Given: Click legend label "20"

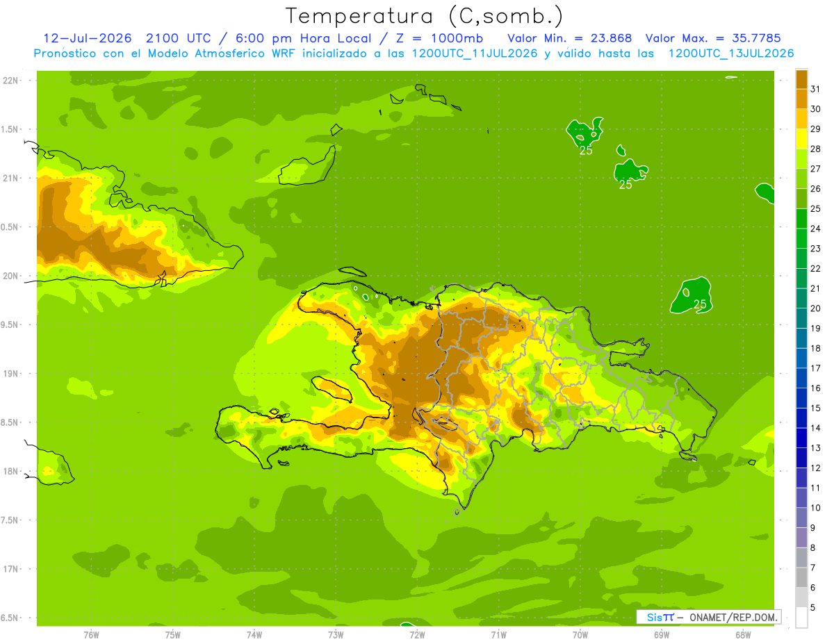Looking at the screenshot, I should [816, 308].
